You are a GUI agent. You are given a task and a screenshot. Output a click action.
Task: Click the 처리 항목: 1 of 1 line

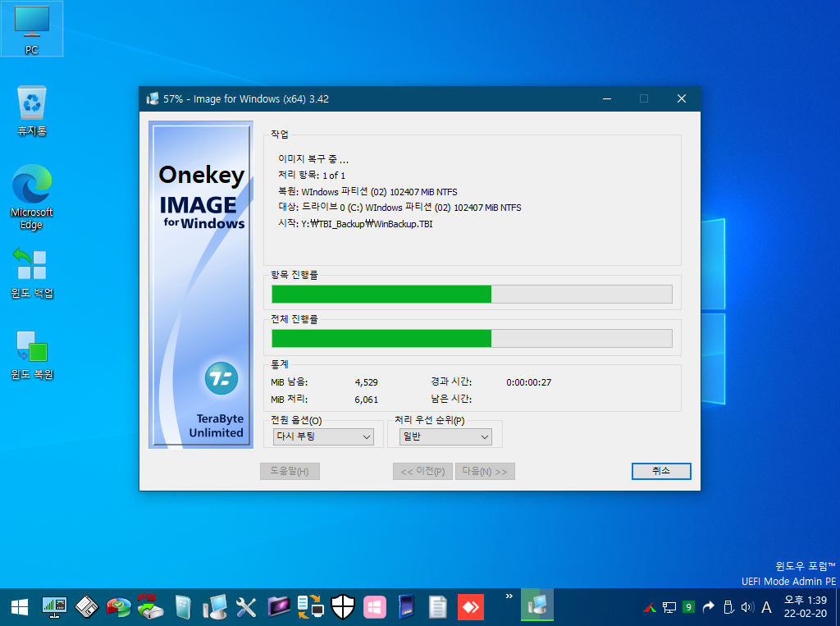pyautogui.click(x=312, y=176)
